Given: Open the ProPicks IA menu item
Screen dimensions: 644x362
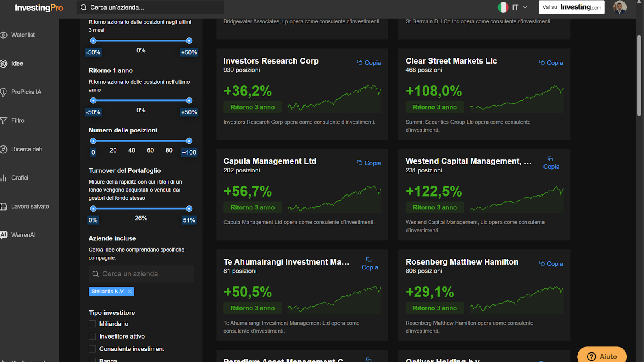Looking at the screenshot, I should coord(26,92).
